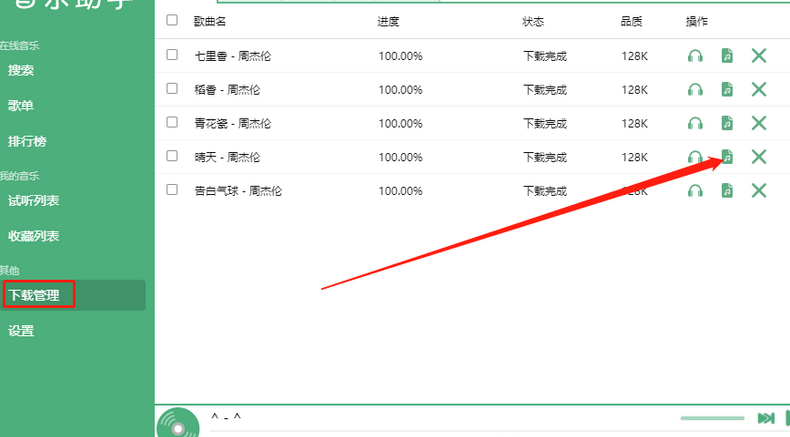Screen dimensions: 790x437
Task: Adjust the volume slider in player bar
Action: point(712,418)
